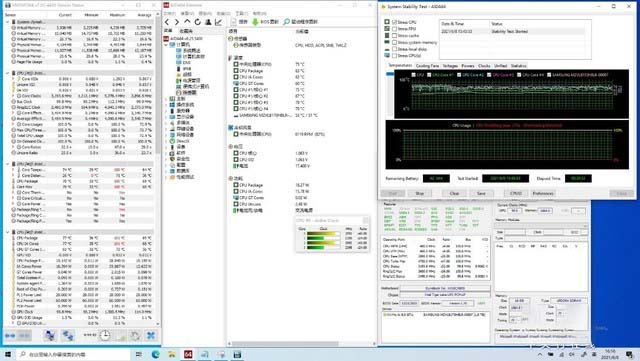Collapse the CPU temperatures sensor group

tap(8, 164)
